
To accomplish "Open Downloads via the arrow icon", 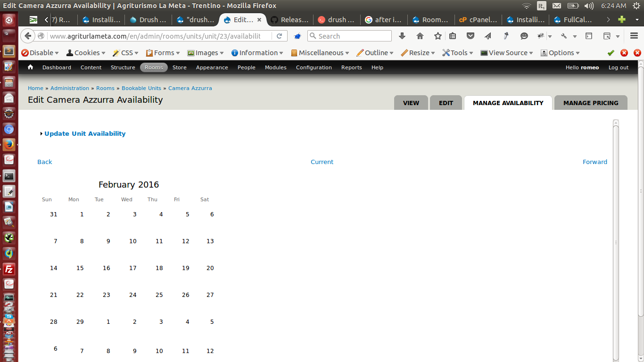I will click(x=402, y=36).
